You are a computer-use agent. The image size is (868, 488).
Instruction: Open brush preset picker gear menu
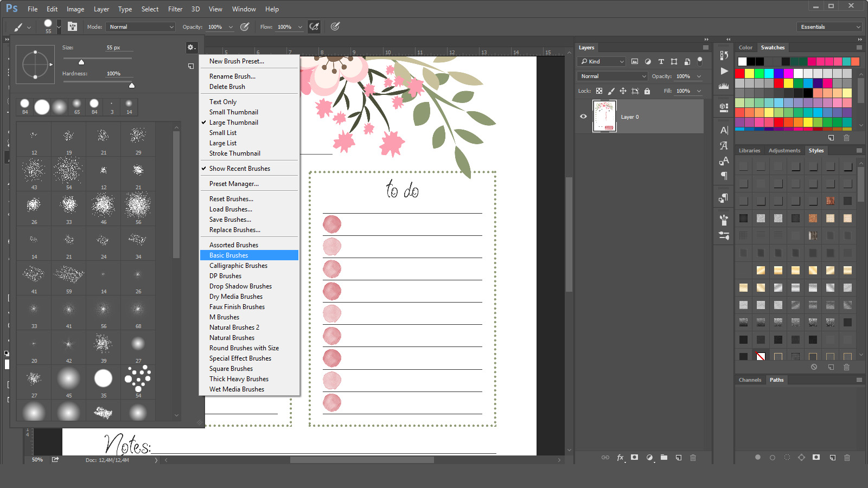coord(192,48)
